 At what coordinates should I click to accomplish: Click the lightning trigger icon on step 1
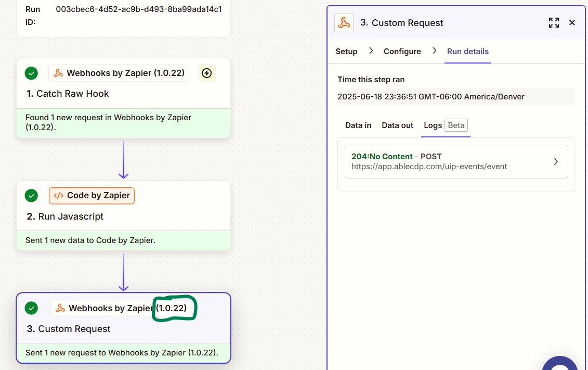tap(206, 73)
